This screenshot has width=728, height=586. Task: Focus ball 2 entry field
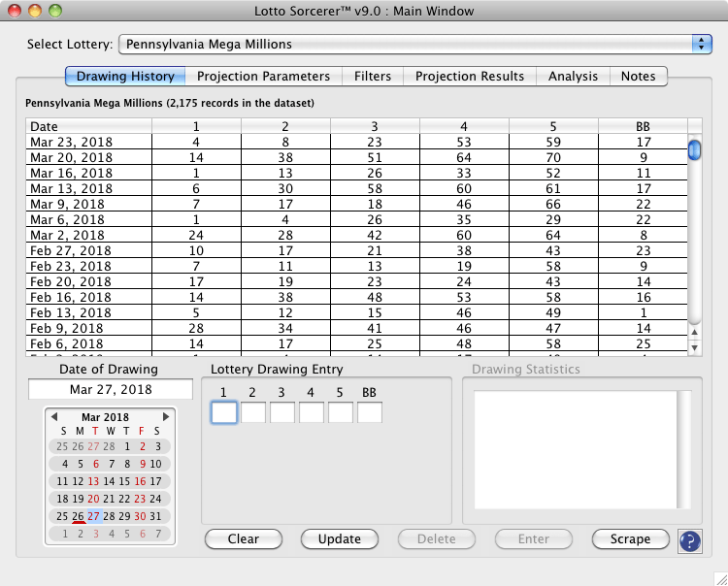253,412
